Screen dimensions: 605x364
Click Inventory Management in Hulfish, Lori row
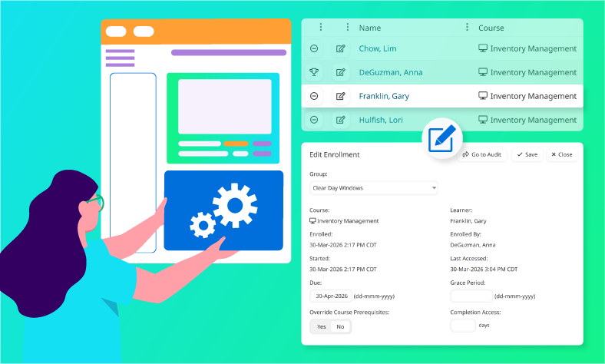tap(534, 120)
